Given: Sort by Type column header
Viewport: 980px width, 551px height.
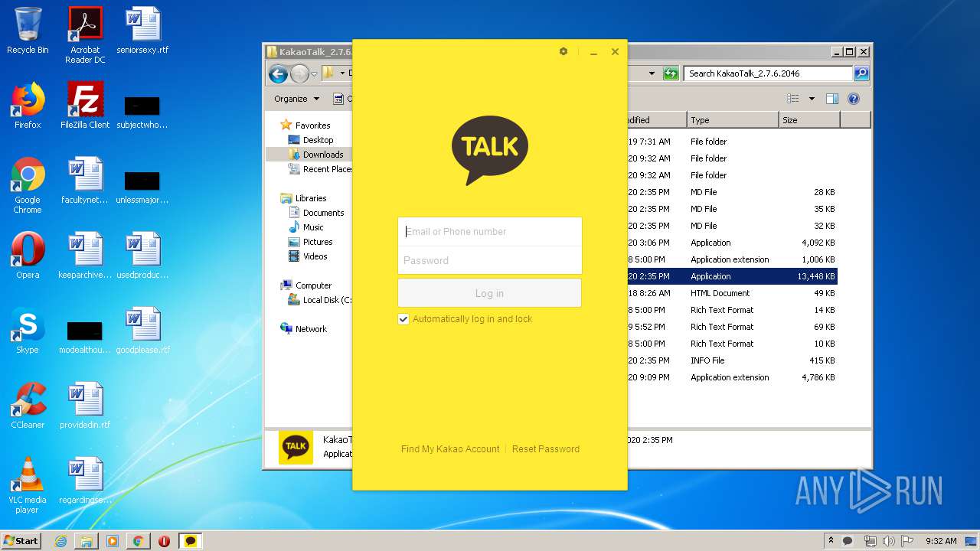Looking at the screenshot, I should [x=733, y=120].
